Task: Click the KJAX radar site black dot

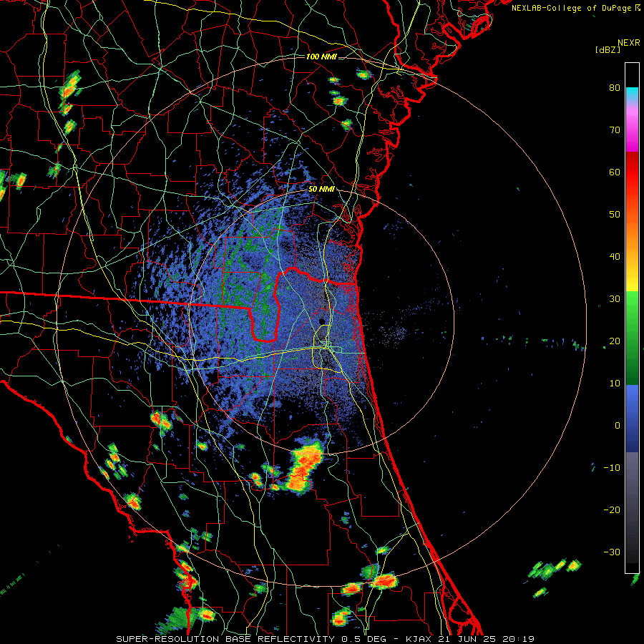Action: (x=322, y=321)
